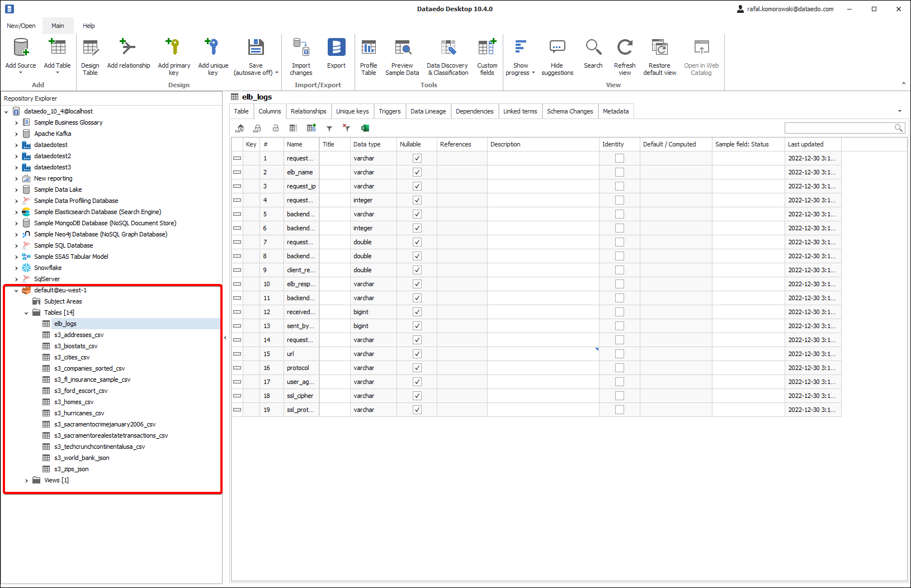Open the Help menu
911x588 pixels.
[88, 26]
